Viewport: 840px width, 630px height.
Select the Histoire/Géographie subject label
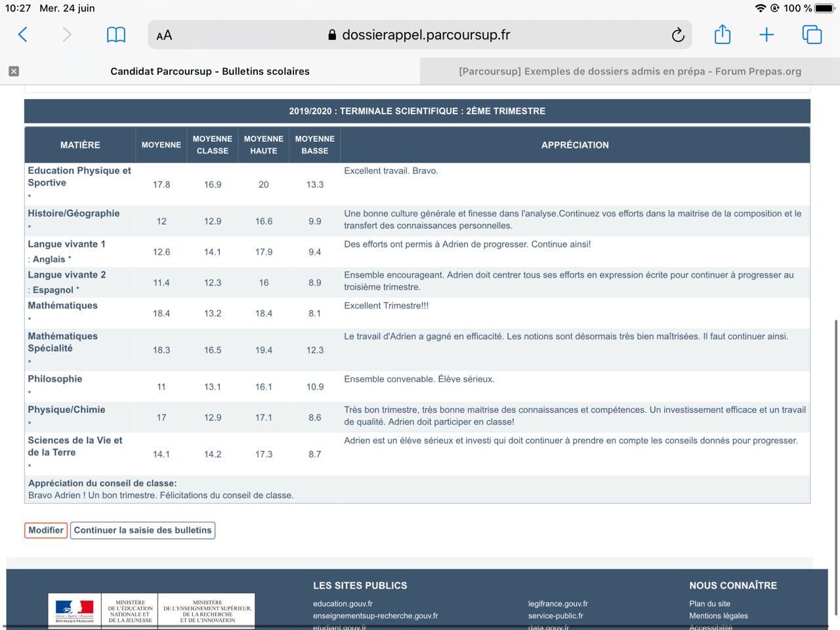click(73, 213)
